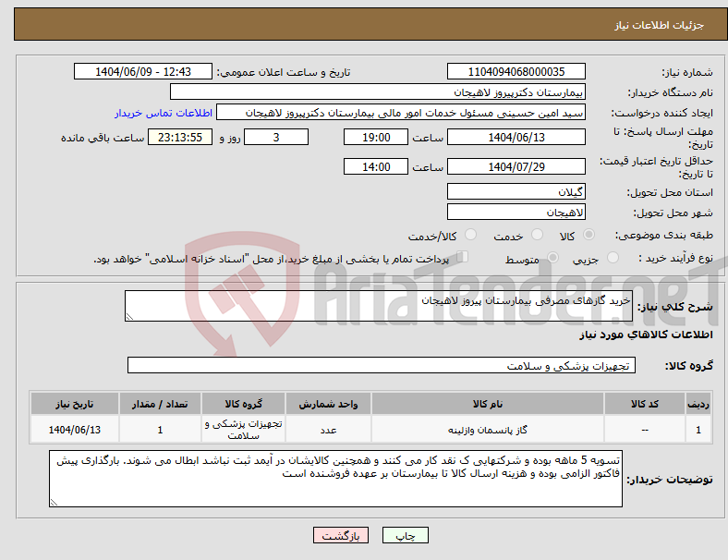Click the buyer notes textarea
Viewport: 728px width, 560px height.
[x=335, y=479]
